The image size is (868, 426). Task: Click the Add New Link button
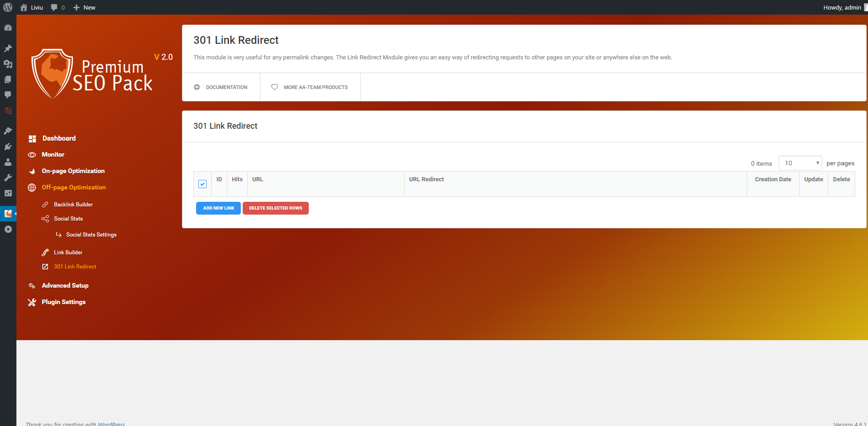[218, 208]
